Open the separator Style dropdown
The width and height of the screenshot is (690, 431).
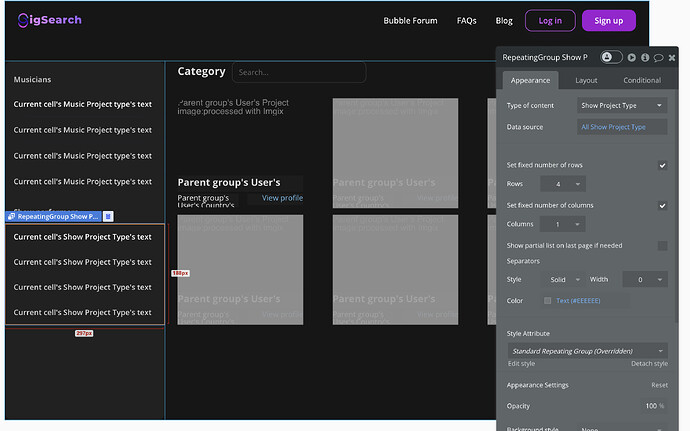tap(563, 280)
